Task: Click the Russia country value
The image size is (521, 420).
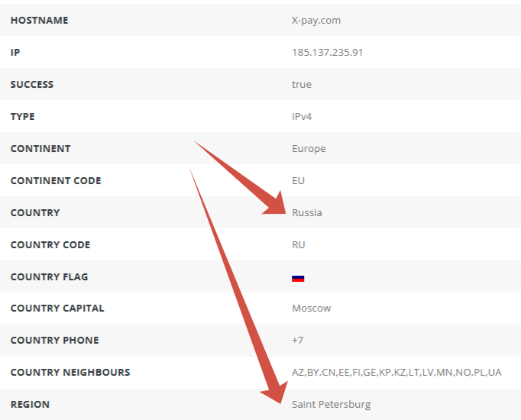Action: pyautogui.click(x=307, y=213)
